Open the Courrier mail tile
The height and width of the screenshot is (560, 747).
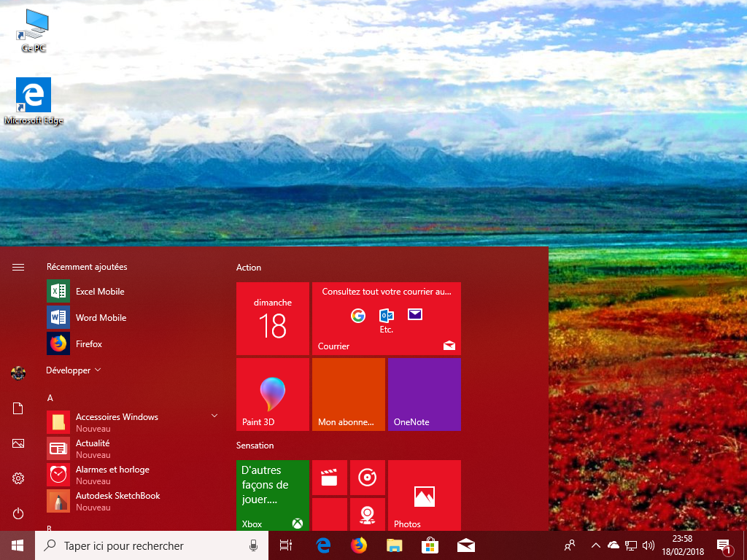pyautogui.click(x=386, y=319)
